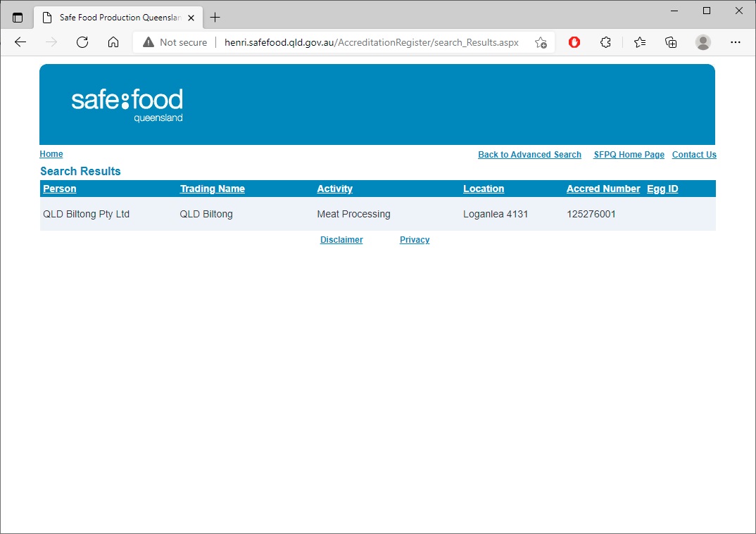Image resolution: width=756 pixels, height=534 pixels.
Task: Click the Not secure site warning
Action: pos(175,42)
